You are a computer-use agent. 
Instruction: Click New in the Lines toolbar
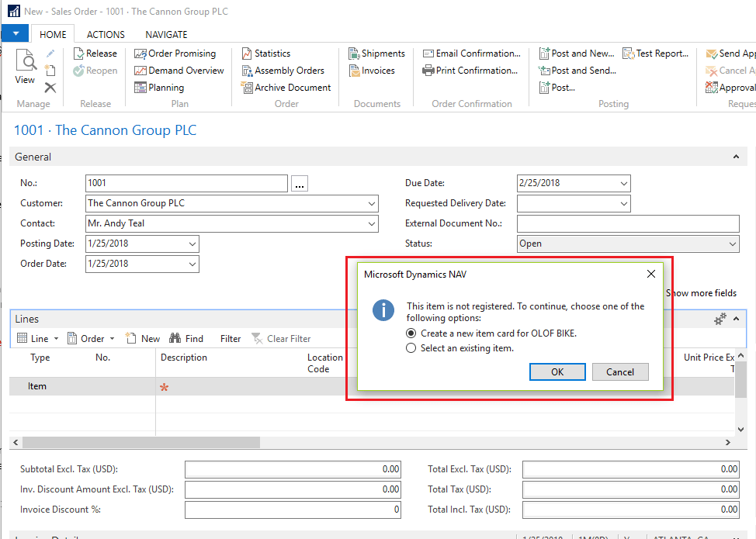[x=143, y=339]
